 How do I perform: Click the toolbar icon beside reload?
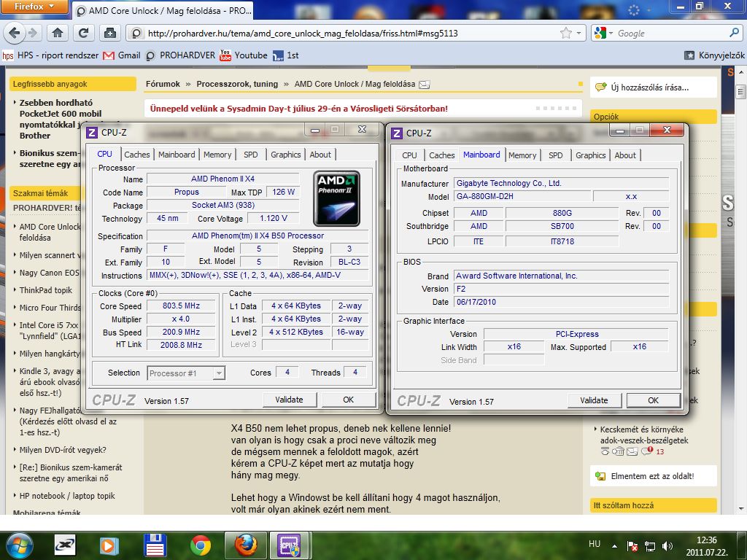(109, 33)
